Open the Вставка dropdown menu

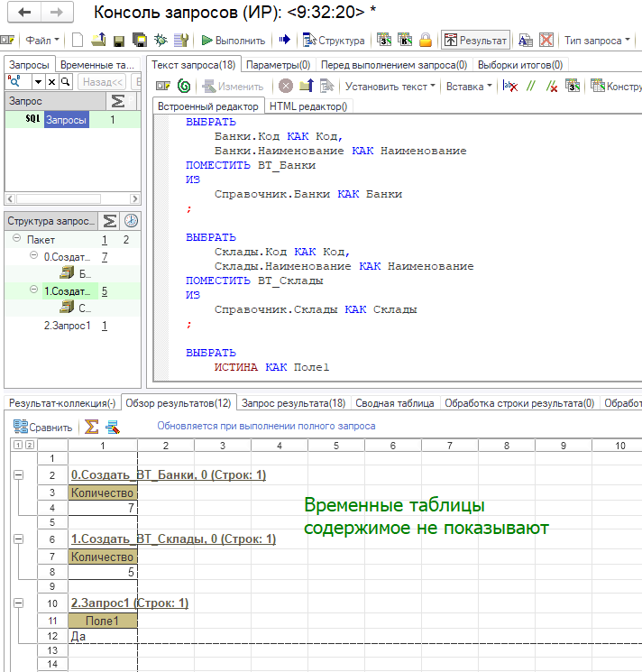tap(468, 87)
